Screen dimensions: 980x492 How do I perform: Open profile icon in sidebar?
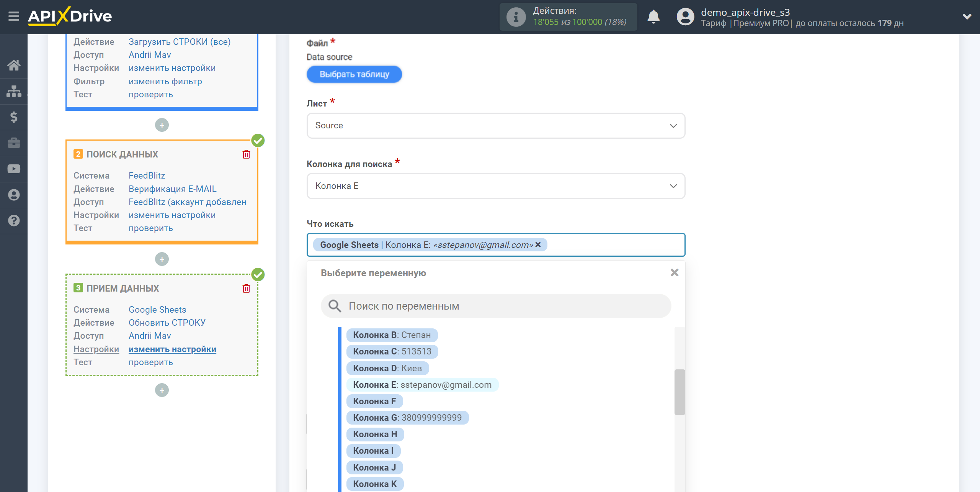14,195
